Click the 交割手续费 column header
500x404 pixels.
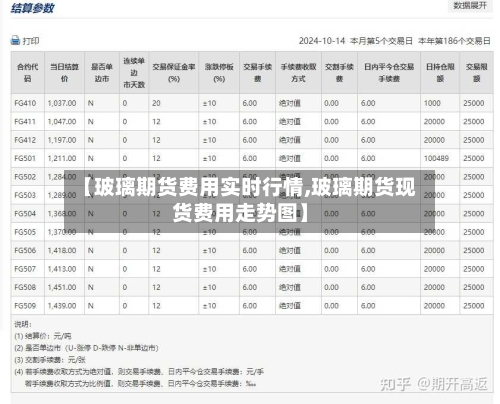339,73
